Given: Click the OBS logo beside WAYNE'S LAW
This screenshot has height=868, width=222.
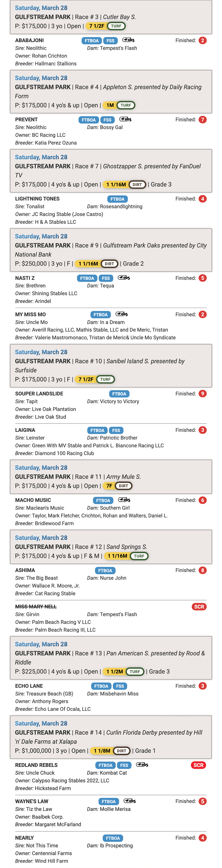Looking at the screenshot, I should point(129,801).
